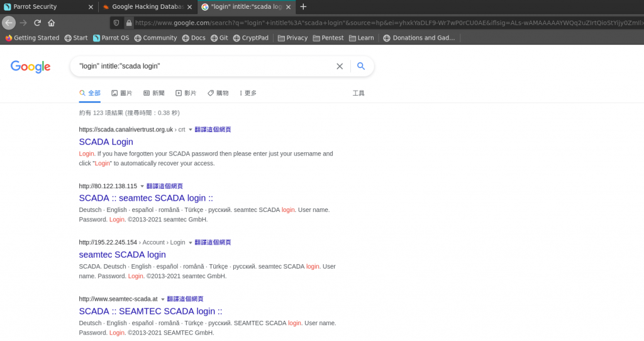The width and height of the screenshot is (644, 341).
Task: Translate the seamtec-scada.at result page
Action: coord(186,299)
